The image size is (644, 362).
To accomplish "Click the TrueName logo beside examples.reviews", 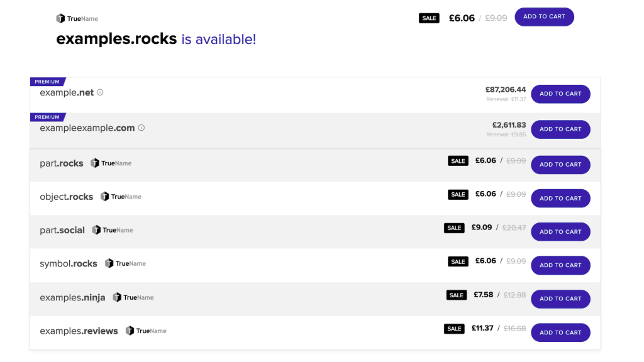I will 146,331.
